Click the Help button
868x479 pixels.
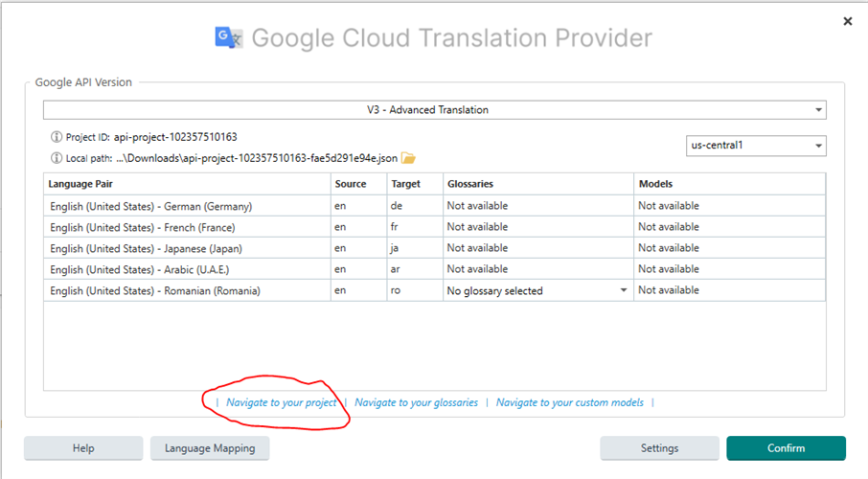[x=83, y=448]
